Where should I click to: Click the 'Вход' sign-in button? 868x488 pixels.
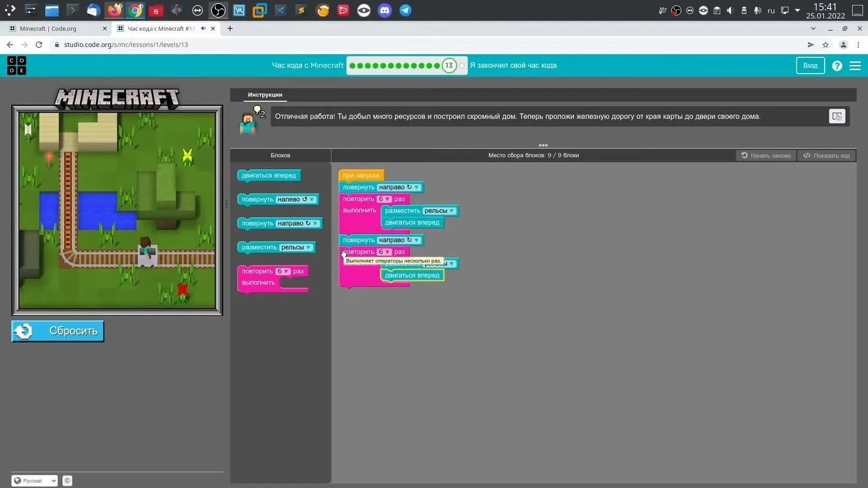[x=811, y=66]
